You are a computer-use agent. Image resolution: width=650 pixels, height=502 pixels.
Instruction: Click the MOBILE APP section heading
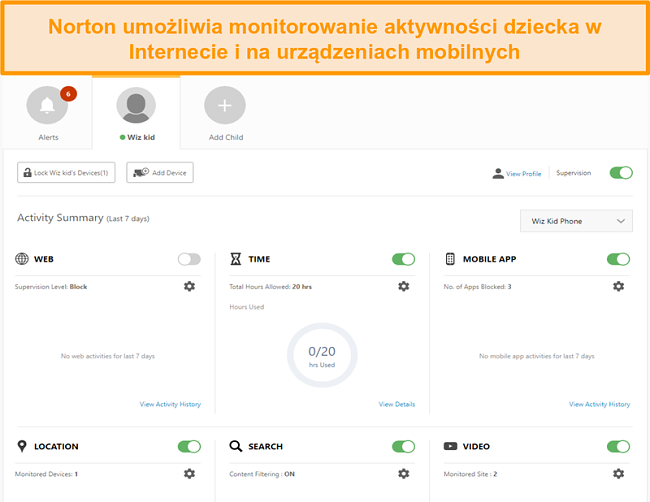click(x=489, y=259)
